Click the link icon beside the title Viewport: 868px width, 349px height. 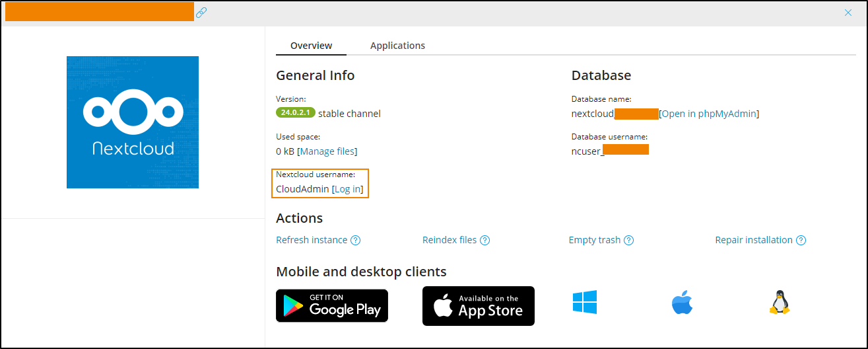point(201,13)
